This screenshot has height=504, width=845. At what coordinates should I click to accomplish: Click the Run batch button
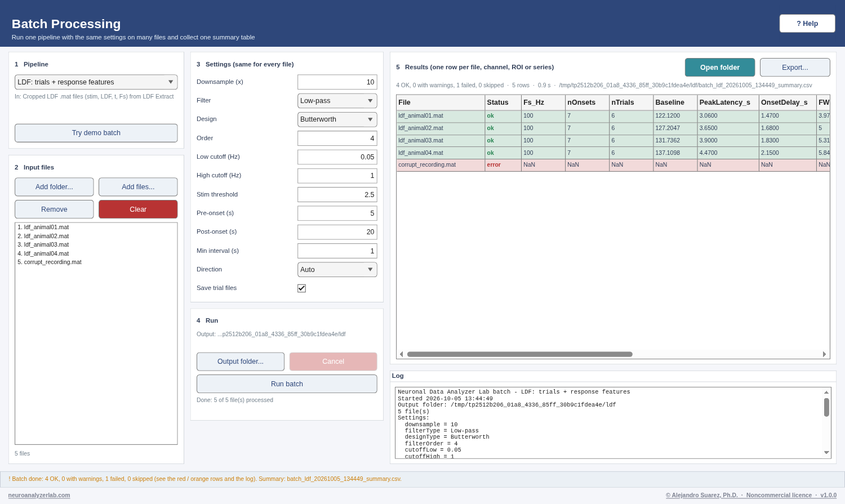click(x=287, y=384)
